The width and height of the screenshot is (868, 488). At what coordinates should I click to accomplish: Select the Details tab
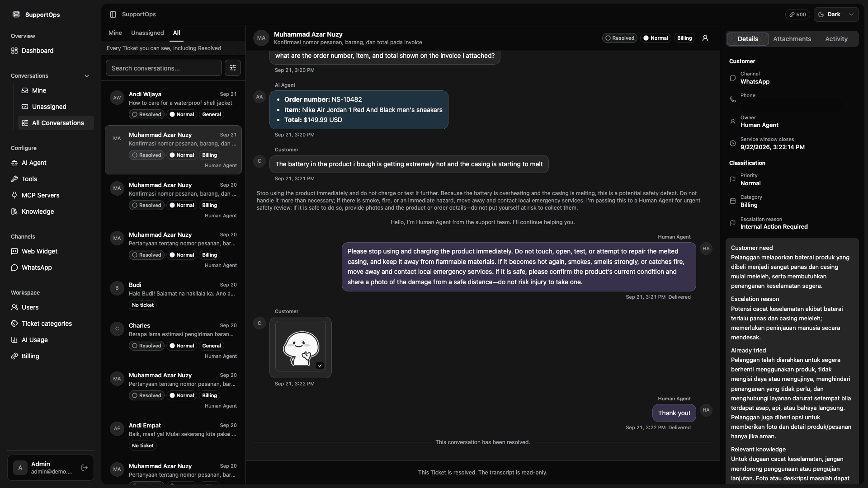748,39
